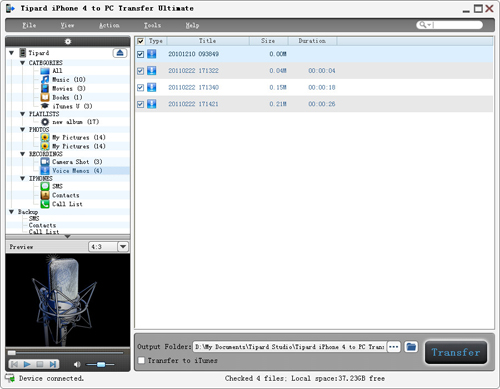
Task: Open the File menu
Action: pyautogui.click(x=29, y=25)
